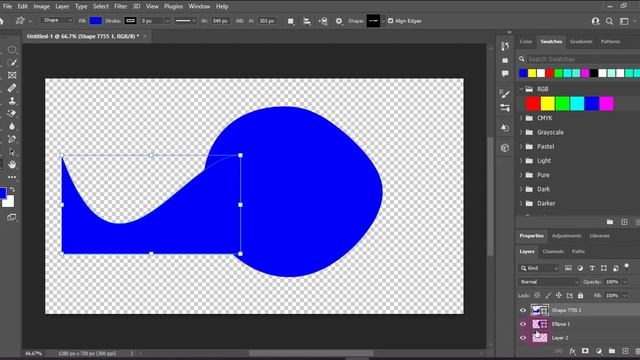Viewport: 640px width, 360px height.
Task: Toggle the Align Edges checkbox
Action: click(x=391, y=21)
